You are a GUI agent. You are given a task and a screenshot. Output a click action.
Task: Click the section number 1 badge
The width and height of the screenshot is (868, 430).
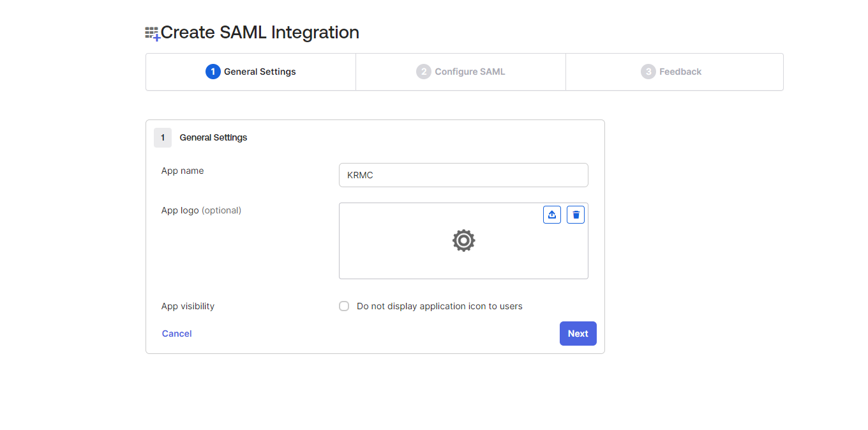163,137
